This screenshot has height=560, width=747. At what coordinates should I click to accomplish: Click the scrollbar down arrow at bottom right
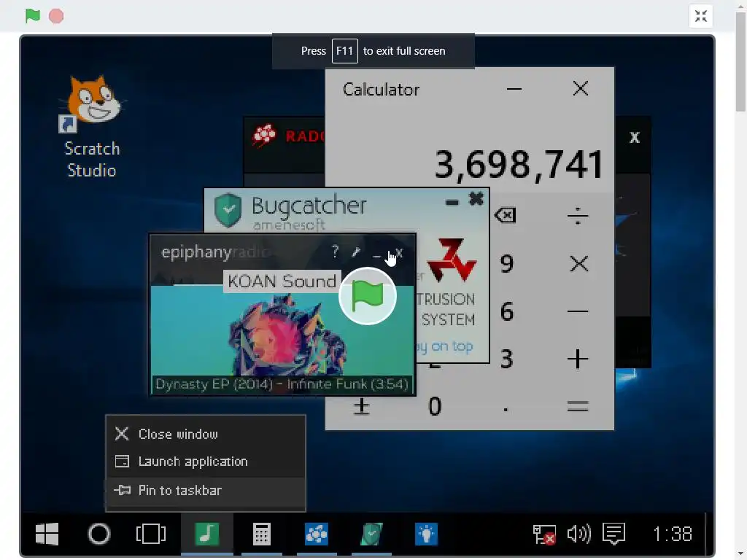tap(740, 554)
